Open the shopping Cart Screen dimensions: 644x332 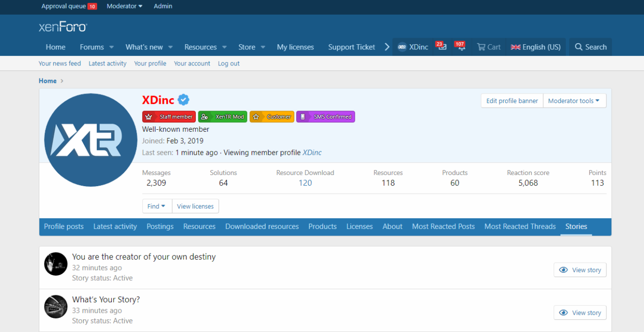(x=489, y=47)
